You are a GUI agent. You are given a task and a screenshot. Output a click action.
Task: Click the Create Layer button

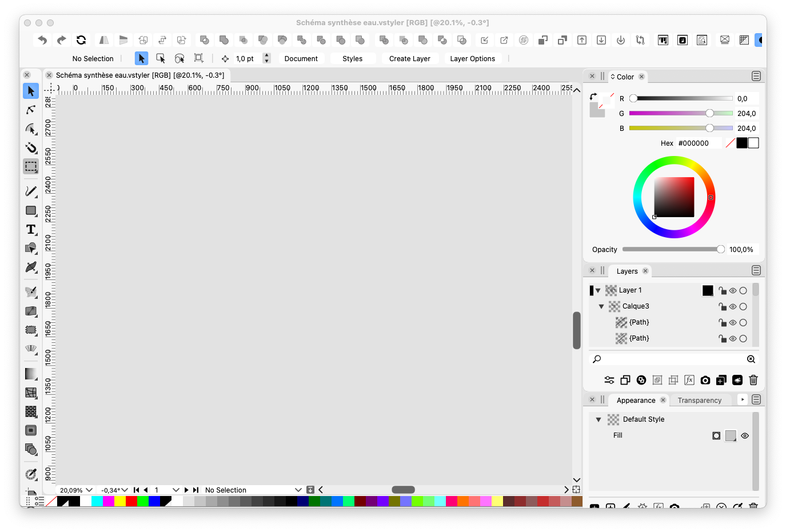409,59
